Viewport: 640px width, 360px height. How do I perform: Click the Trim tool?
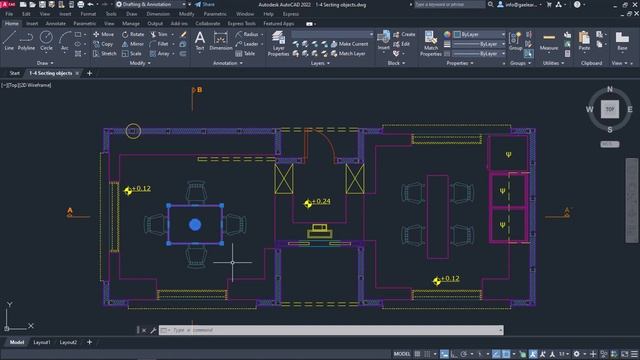tap(159, 34)
